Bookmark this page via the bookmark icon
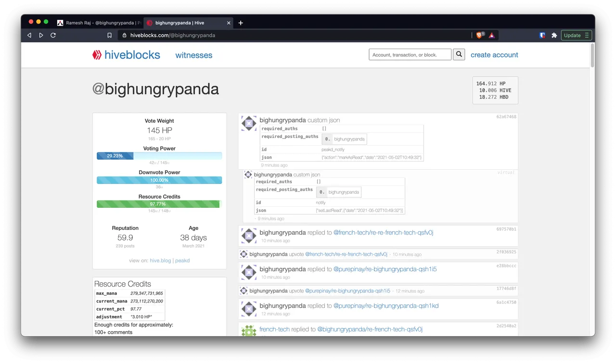 (x=109, y=35)
